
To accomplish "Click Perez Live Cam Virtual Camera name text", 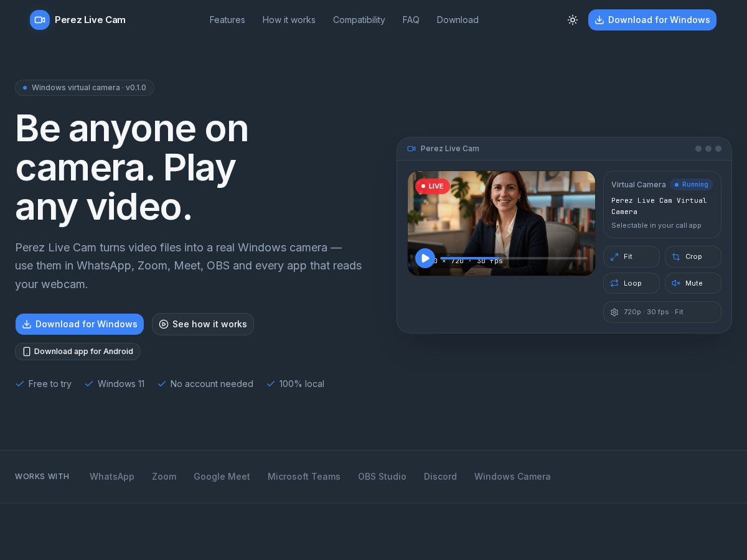I will (659, 206).
